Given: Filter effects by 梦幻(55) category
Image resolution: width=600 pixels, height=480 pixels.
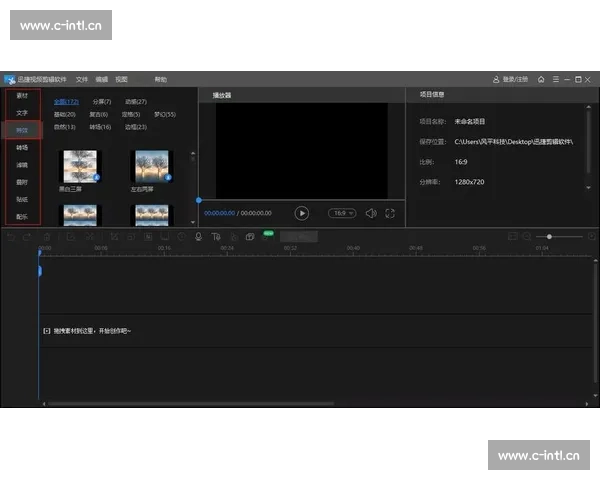Looking at the screenshot, I should click(x=163, y=114).
